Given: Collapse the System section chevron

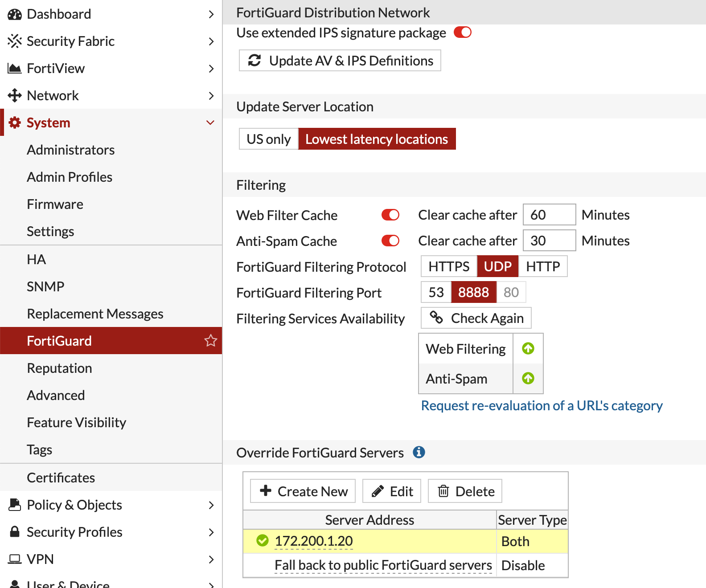Looking at the screenshot, I should 210,122.
